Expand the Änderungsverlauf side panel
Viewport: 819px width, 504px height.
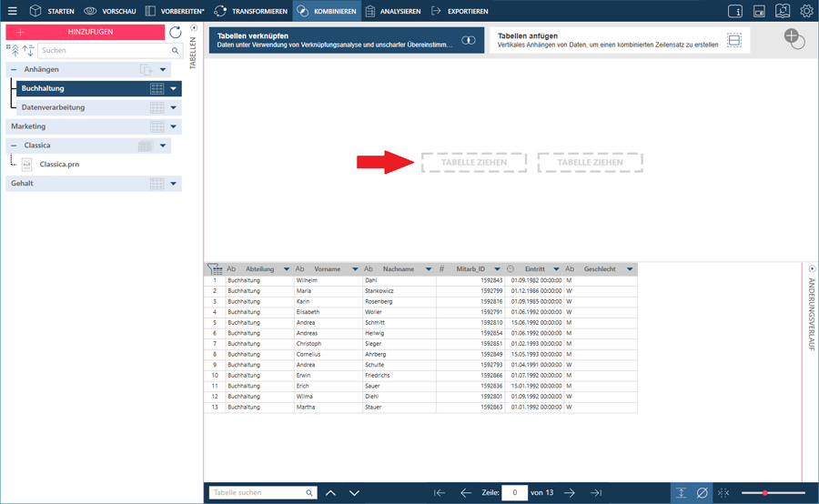click(x=812, y=269)
